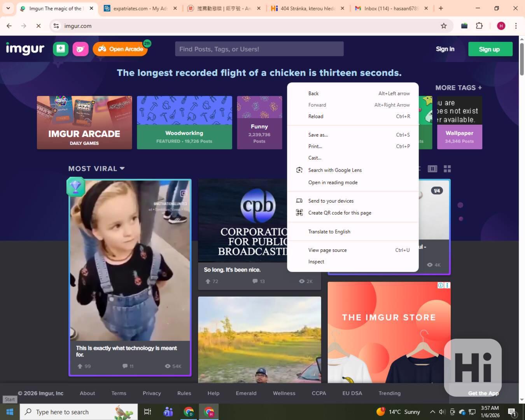Open the Chrome extensions puzzle icon
525x420 pixels.
[479, 26]
